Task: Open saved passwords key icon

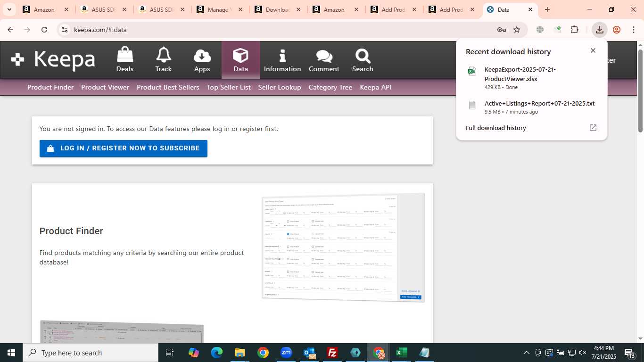Action: [502, 30]
